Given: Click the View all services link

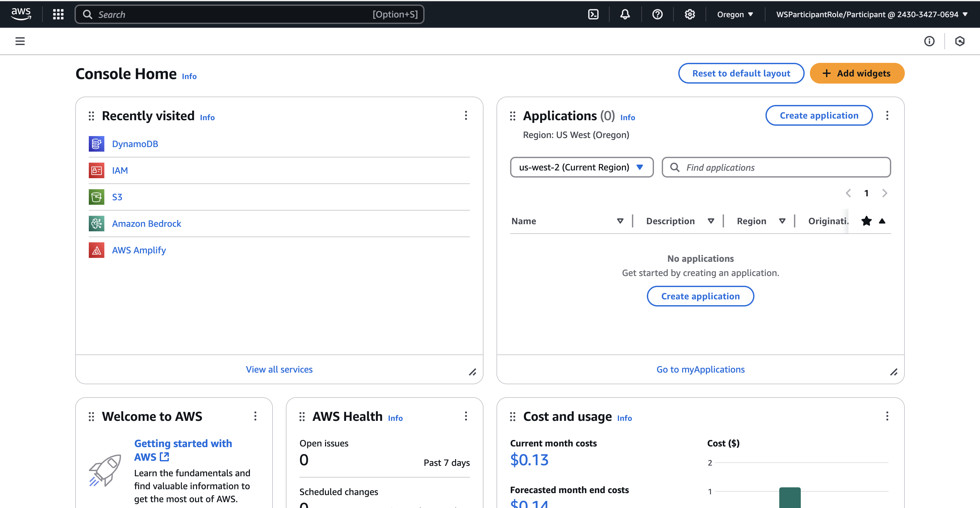Looking at the screenshot, I should tap(279, 369).
